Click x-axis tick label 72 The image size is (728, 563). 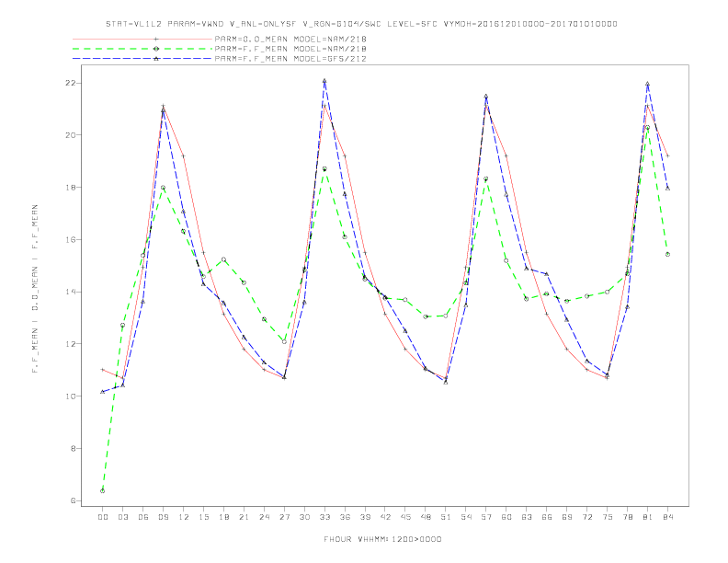click(x=587, y=517)
